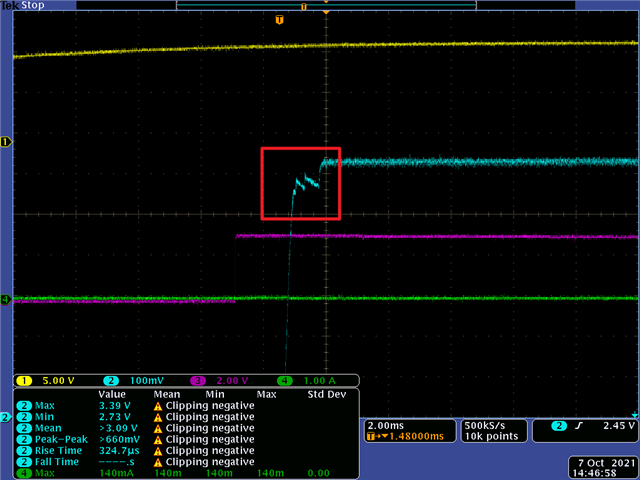The height and width of the screenshot is (480, 640).
Task: Click the Max value 3.39 V
Action: pos(115,406)
